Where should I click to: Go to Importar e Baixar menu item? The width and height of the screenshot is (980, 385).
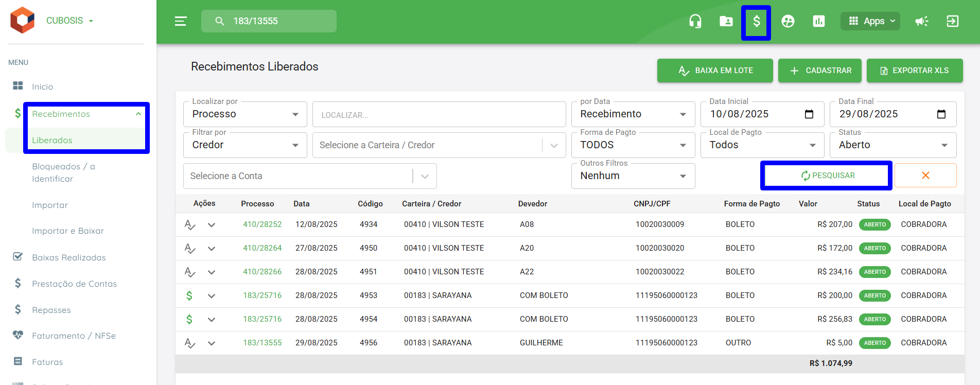coord(68,231)
